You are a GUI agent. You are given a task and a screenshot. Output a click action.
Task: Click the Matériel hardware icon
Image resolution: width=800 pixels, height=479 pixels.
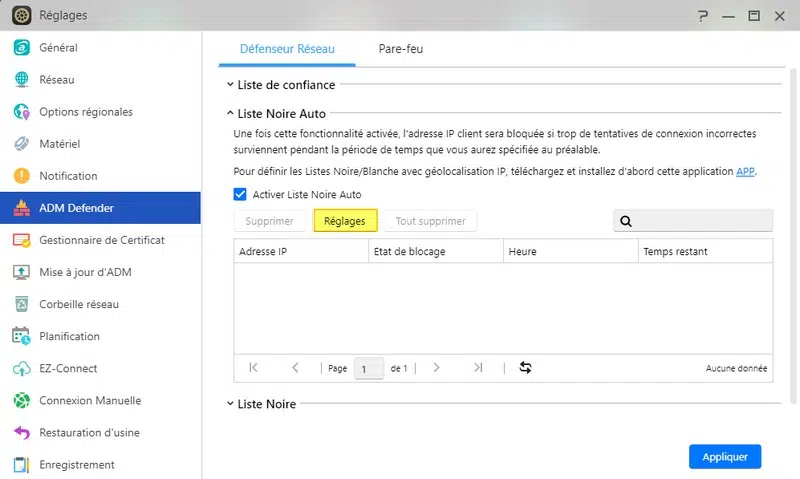[x=21, y=144]
